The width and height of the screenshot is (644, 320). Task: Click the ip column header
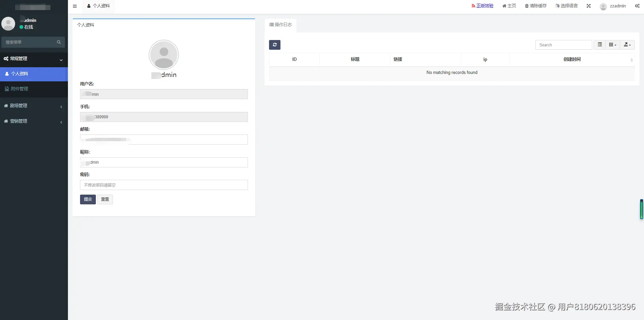(x=485, y=59)
